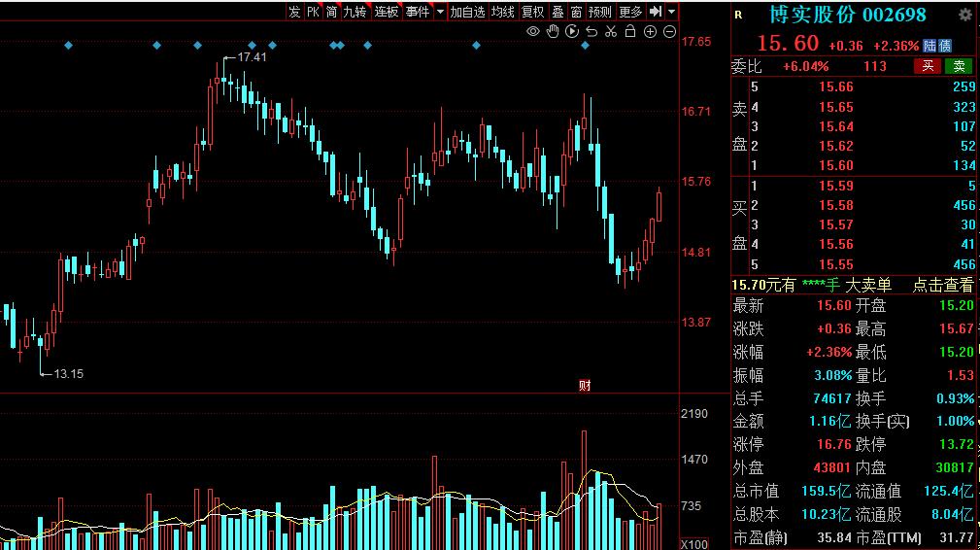The image size is (980, 550).
Task: Select sell level 4 price 15.65
Action: 836,107
